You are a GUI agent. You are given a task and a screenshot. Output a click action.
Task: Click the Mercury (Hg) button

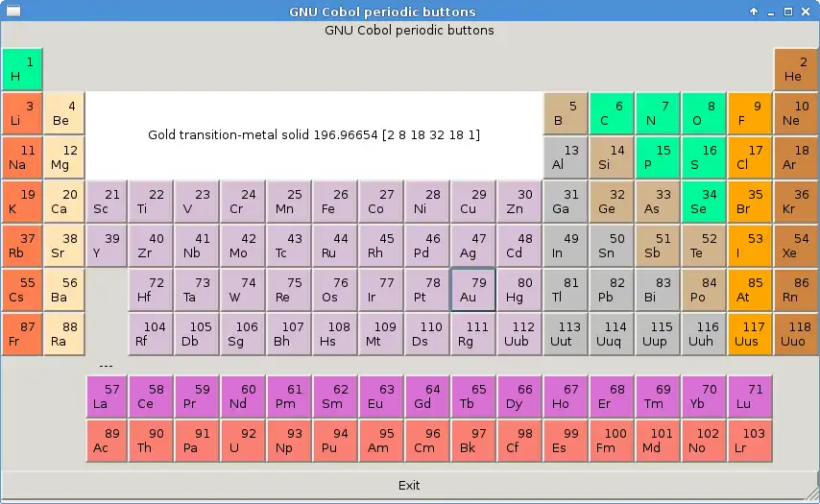tap(519, 290)
